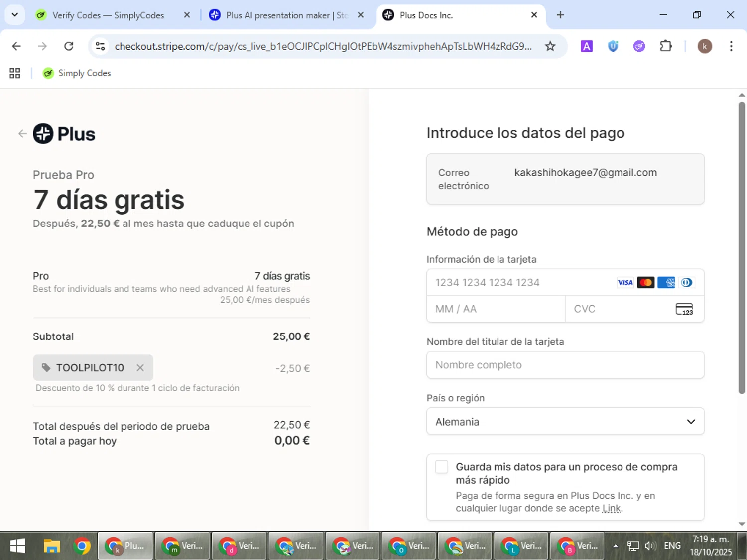The image size is (747, 560).
Task: Open the Link hyperlink in the save-data box
Action: (612, 508)
